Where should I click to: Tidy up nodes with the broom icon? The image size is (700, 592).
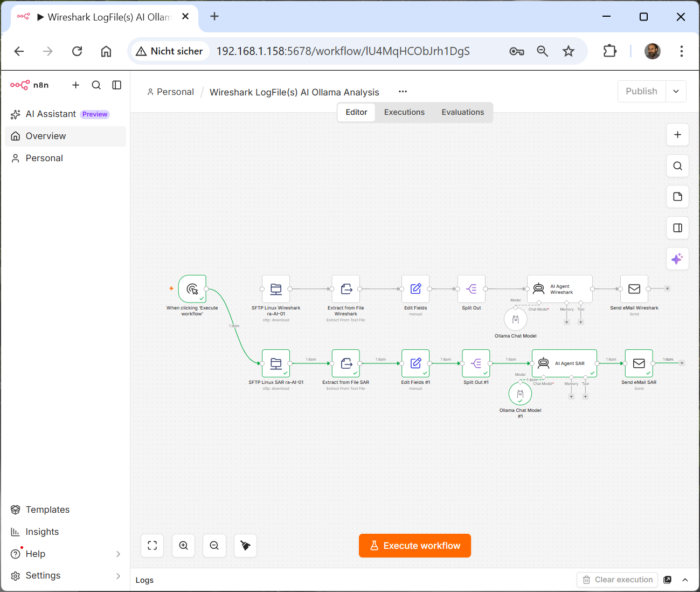(245, 546)
